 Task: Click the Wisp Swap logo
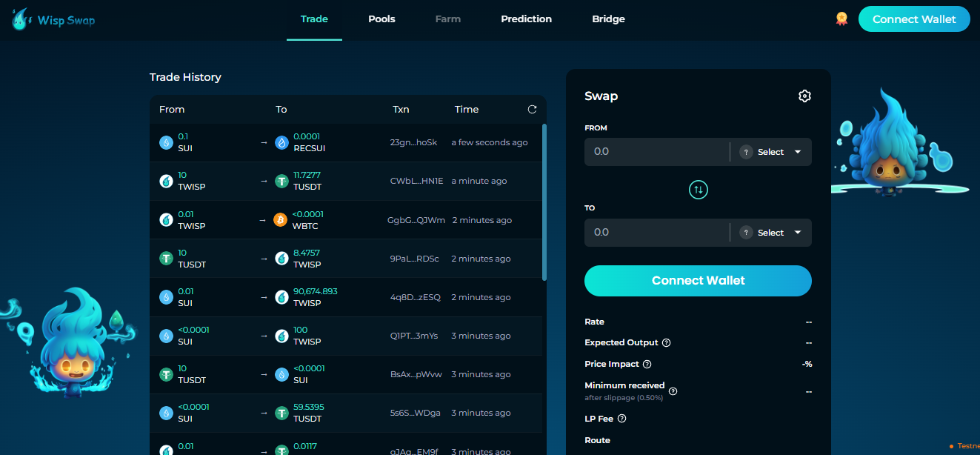pyautogui.click(x=53, y=20)
